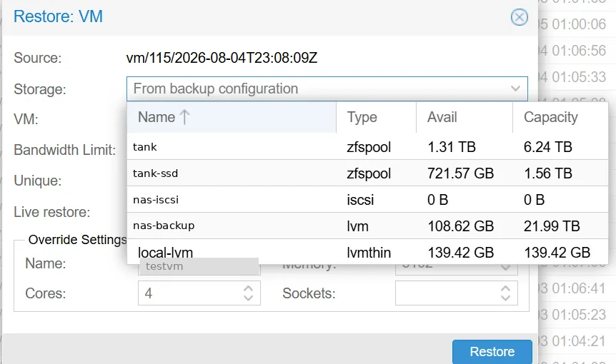
Task: Click the Name sort ascending arrow
Action: [x=184, y=117]
